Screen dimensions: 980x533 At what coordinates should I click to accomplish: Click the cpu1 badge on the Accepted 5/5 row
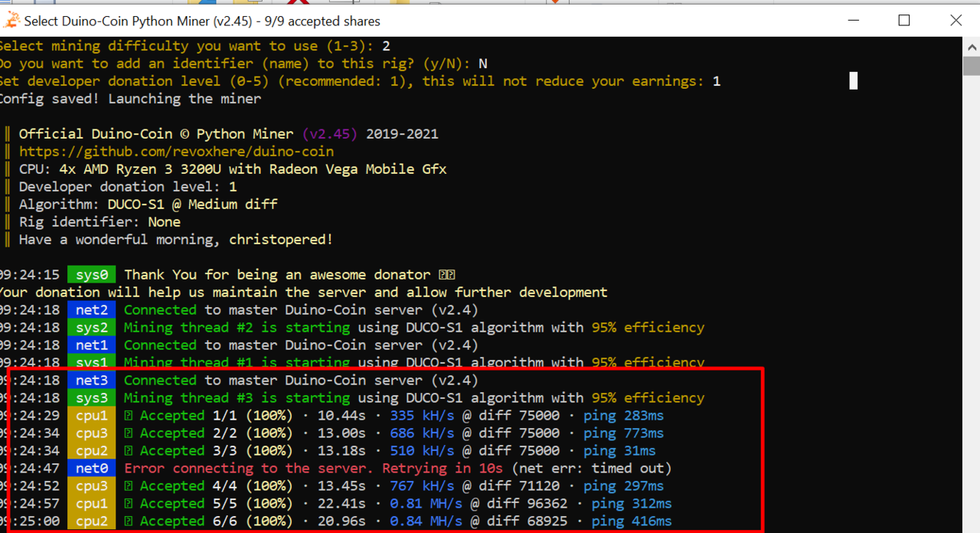pyautogui.click(x=91, y=504)
